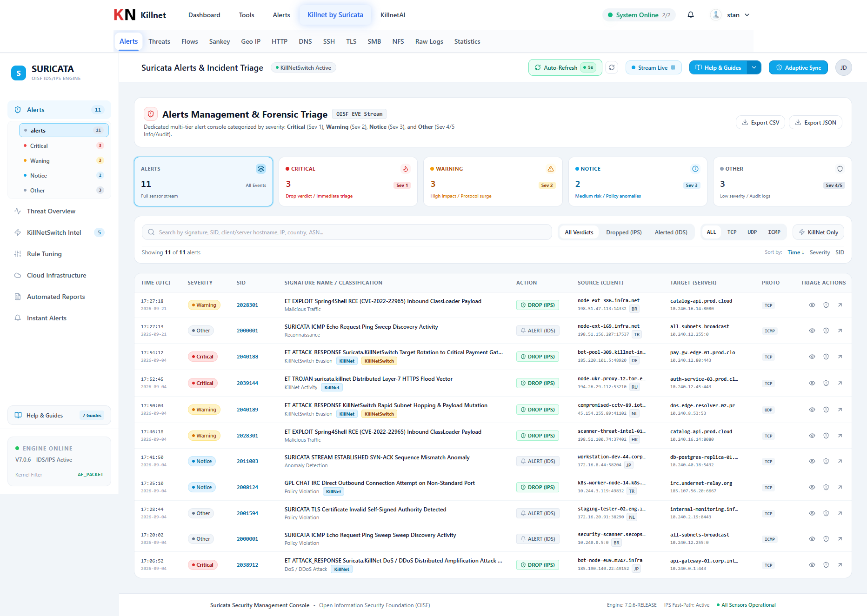This screenshot has height=616, width=867.
Task: Select the UDP protocol filter
Action: [x=752, y=232]
